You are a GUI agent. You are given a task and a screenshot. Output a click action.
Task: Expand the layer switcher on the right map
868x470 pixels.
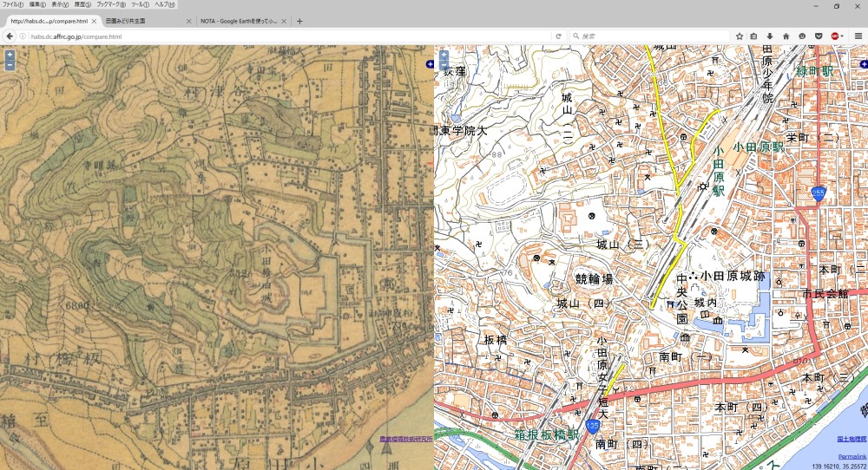click(x=863, y=64)
